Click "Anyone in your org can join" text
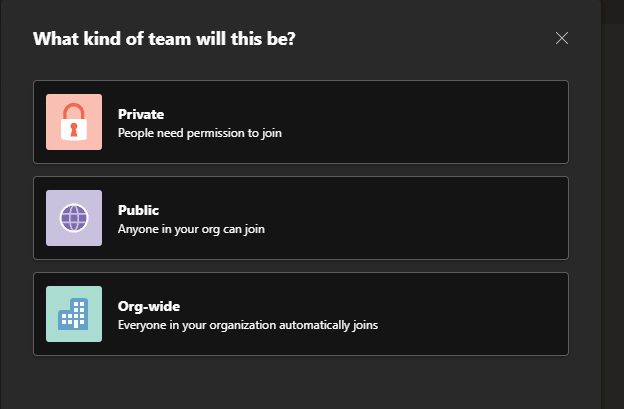The height and width of the screenshot is (409, 624). click(x=191, y=229)
